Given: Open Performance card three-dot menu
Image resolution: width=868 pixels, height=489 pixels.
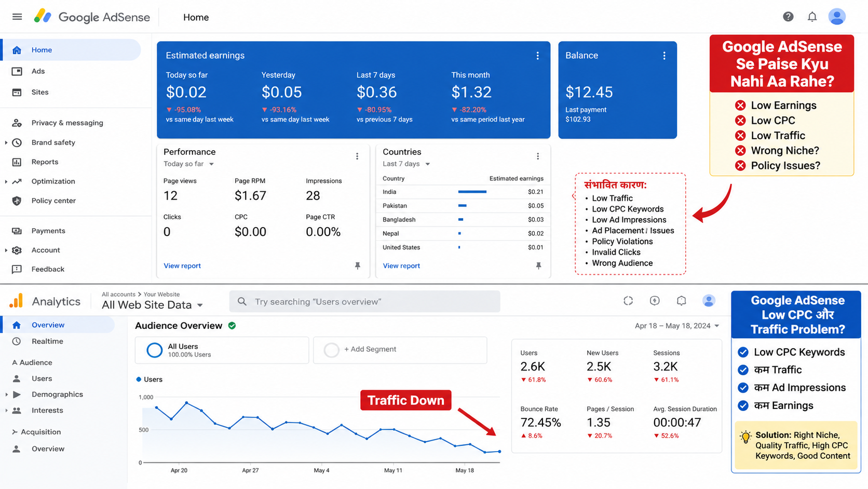Looking at the screenshot, I should (357, 156).
